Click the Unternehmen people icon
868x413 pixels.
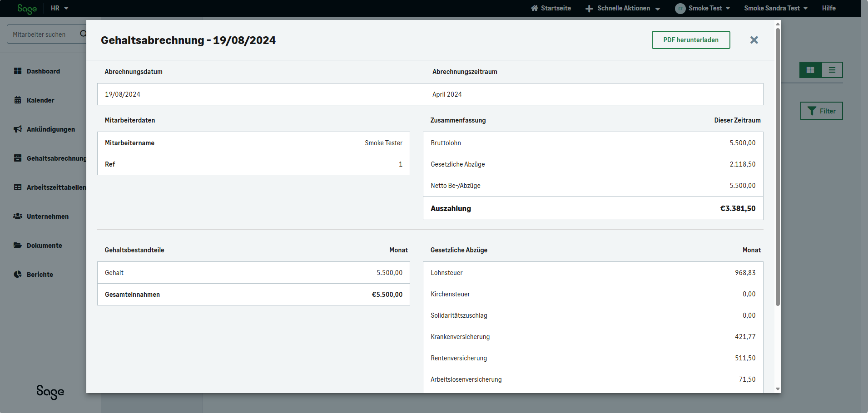pyautogui.click(x=18, y=216)
